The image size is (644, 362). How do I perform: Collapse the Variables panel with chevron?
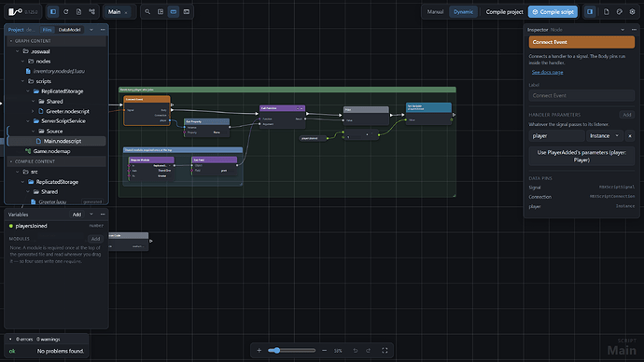tap(91, 215)
